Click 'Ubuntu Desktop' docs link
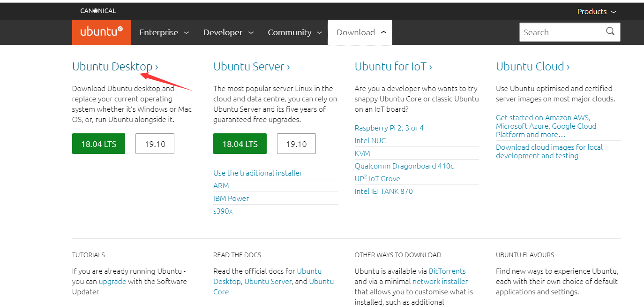 [268, 276]
